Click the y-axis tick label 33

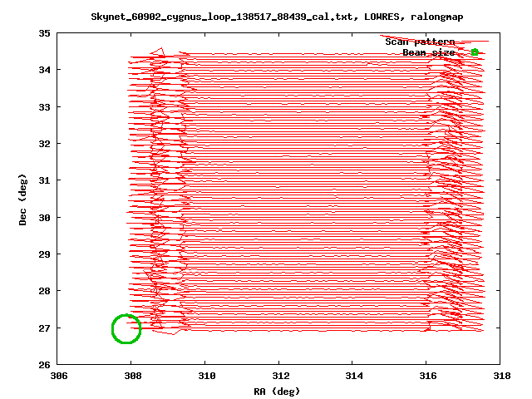(x=44, y=107)
